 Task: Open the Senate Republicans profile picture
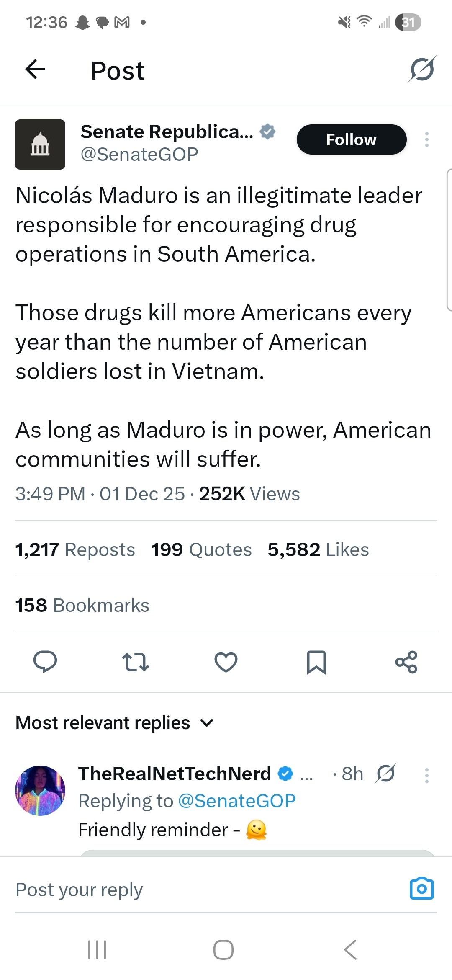[40, 144]
